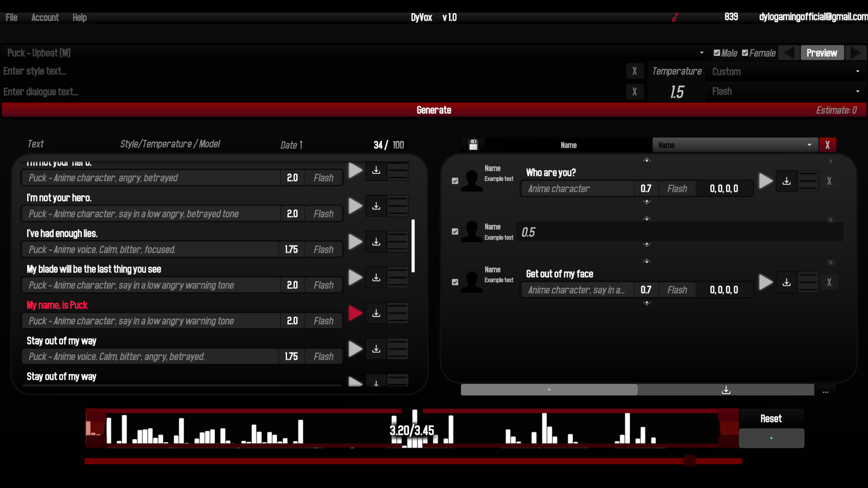
Task: Play the "I'm not your hero." low angry clip
Action: coord(355,206)
